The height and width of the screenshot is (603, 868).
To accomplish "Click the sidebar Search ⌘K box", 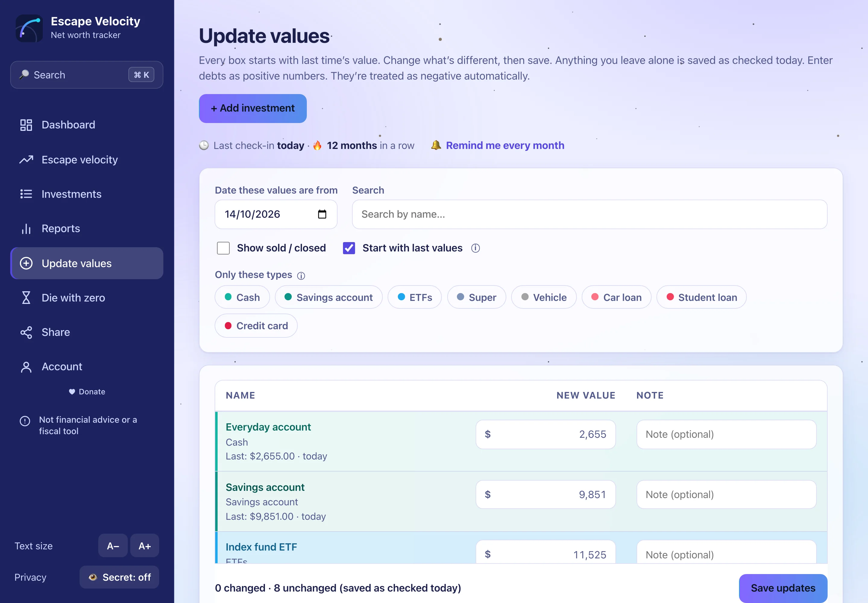I will (86, 75).
